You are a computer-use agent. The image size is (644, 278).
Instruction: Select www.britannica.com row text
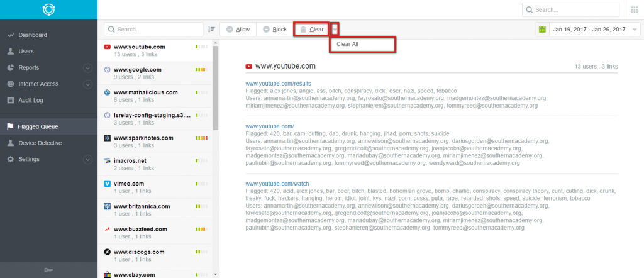[x=142, y=206]
